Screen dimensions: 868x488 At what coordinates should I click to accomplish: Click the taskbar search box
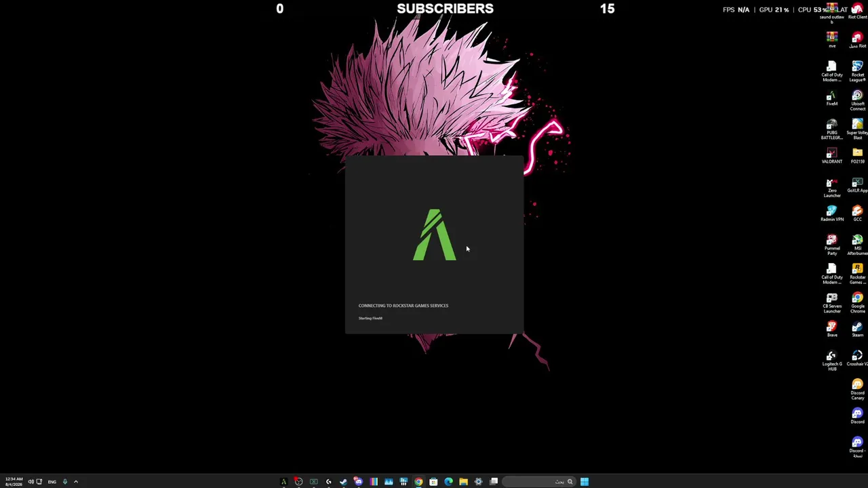[x=539, y=482]
